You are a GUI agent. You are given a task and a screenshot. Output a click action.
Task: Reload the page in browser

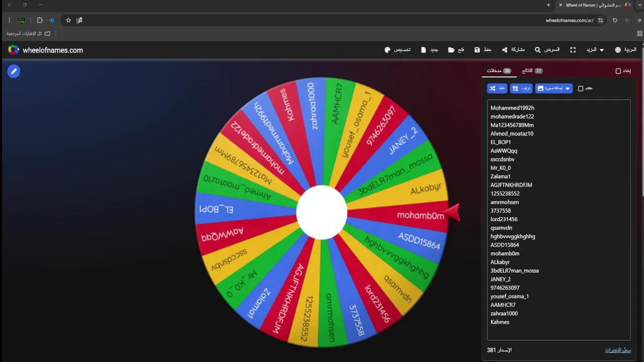coord(615,21)
